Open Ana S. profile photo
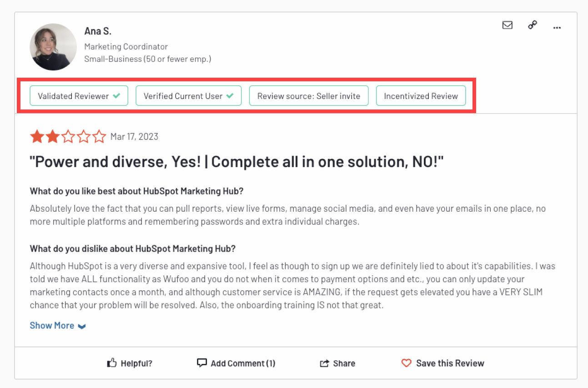 pos(53,47)
